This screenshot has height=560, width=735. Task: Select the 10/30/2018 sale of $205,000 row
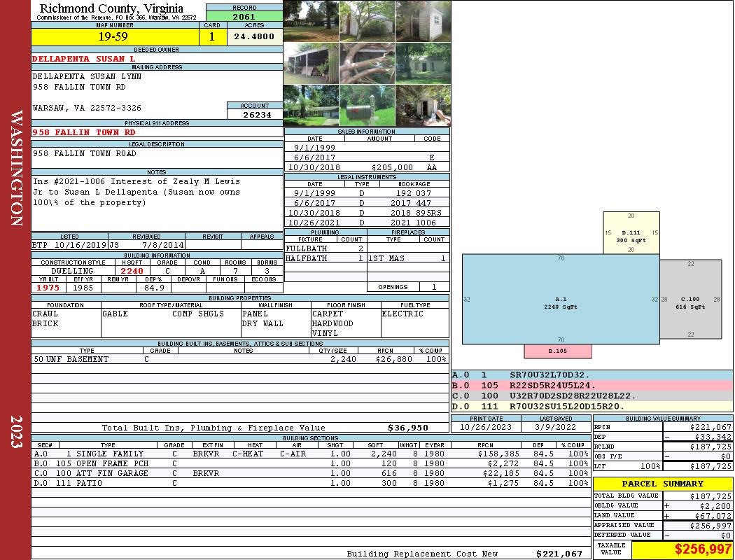coord(367,168)
